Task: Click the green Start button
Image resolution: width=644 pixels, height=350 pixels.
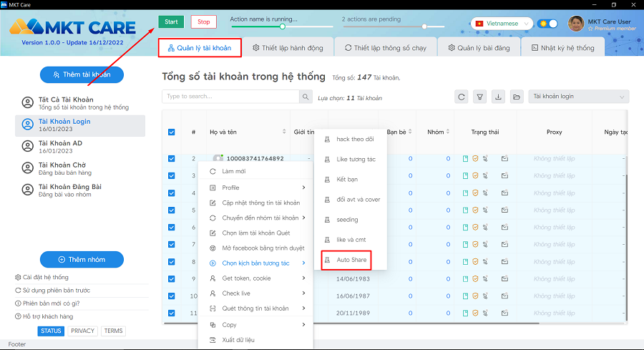Action: 171,21
